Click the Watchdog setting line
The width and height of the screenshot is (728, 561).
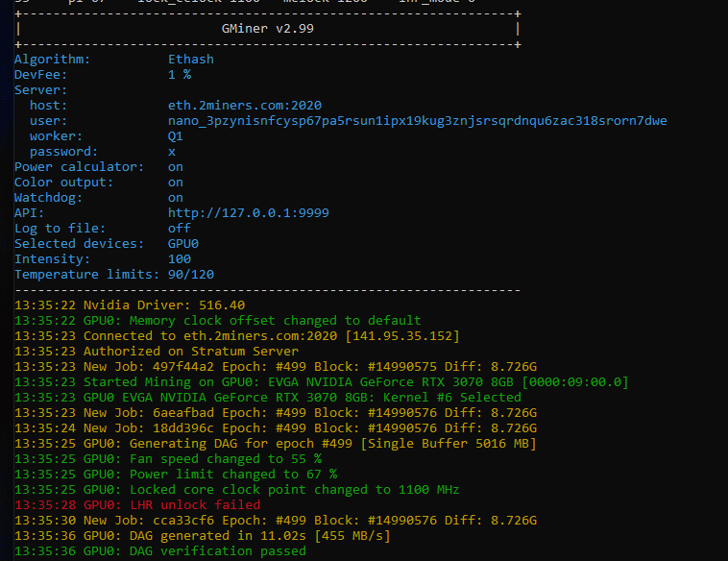point(98,197)
